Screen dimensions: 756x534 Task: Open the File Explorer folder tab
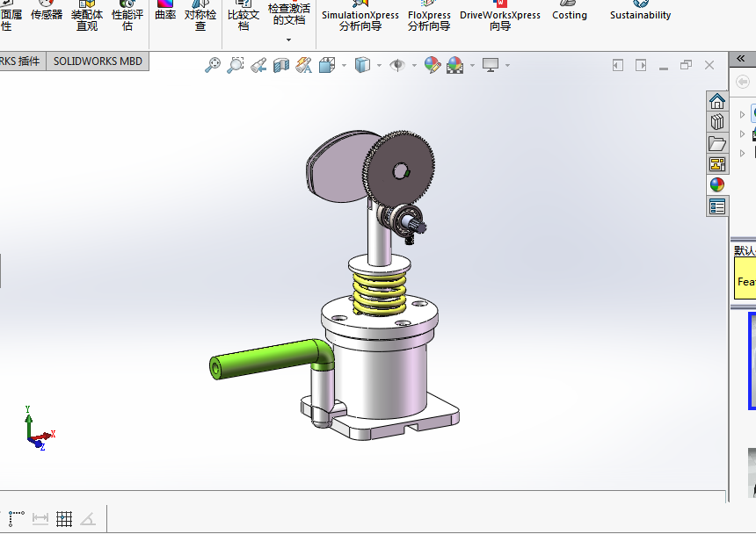[717, 143]
